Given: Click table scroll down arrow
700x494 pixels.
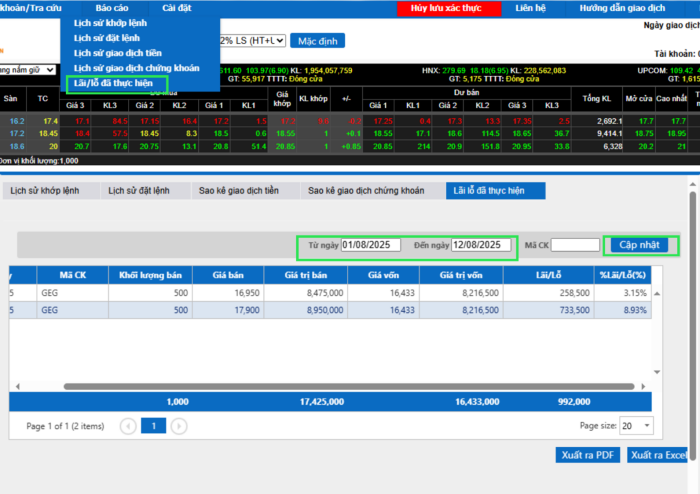Looking at the screenshot, I should point(657,372).
